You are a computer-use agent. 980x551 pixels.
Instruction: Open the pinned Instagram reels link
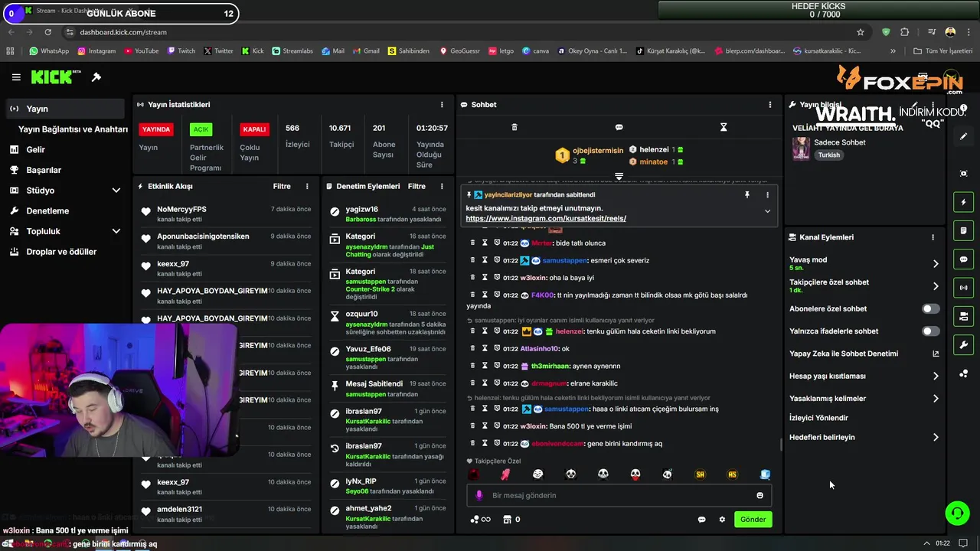pyautogui.click(x=546, y=219)
